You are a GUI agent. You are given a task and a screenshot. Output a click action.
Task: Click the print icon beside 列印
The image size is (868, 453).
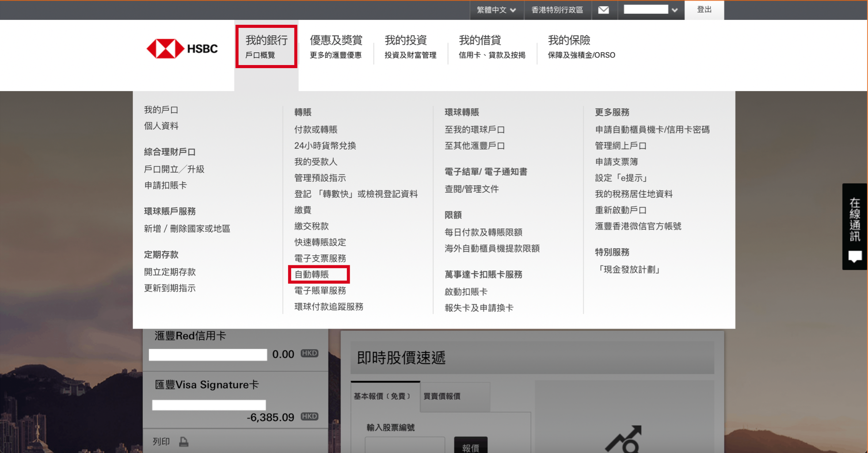tap(184, 441)
